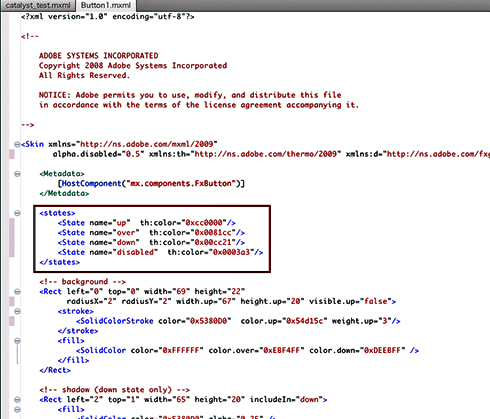The height and width of the screenshot is (419, 490).
Task: Click the Rect width="69" height="22" line
Action: coord(142,292)
